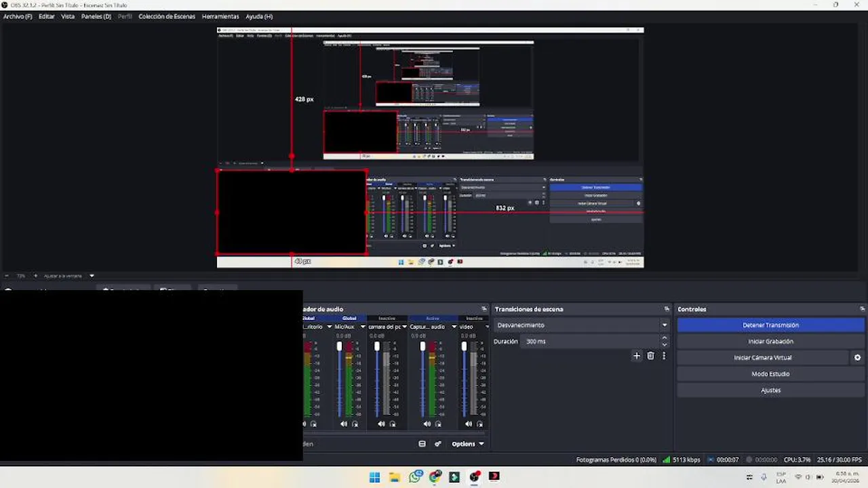Open the Archivo menu
Screen dimensions: 868x488
click(18, 16)
